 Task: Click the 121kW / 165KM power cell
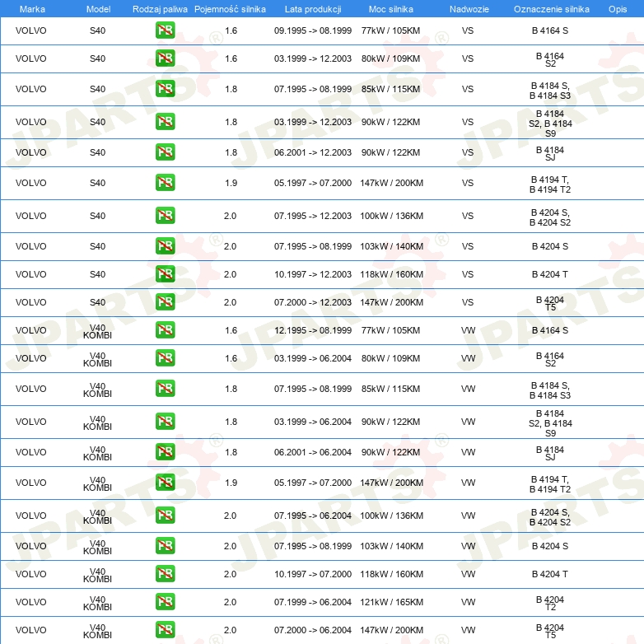tap(391, 602)
